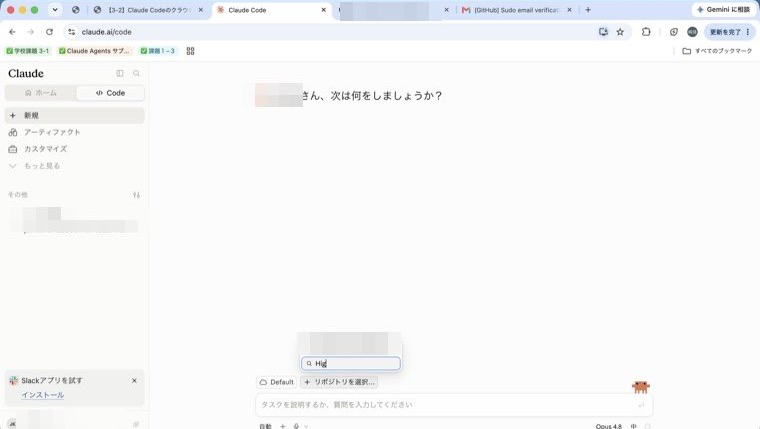Open the Chrome profile avatar
The width and height of the screenshot is (760, 429).
click(x=692, y=32)
